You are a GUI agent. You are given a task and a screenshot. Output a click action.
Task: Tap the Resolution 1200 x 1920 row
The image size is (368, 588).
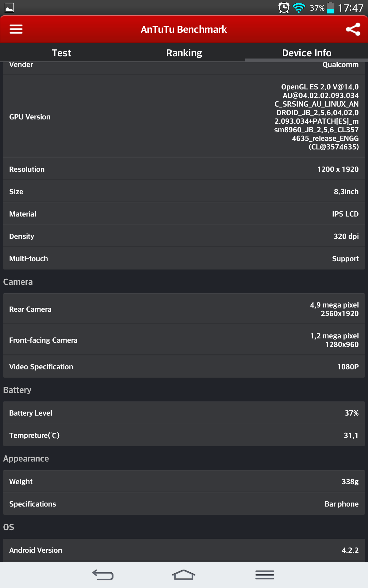click(x=184, y=169)
